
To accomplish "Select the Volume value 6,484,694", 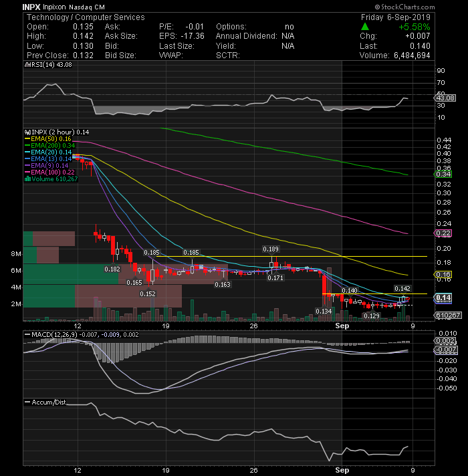I will [412, 55].
